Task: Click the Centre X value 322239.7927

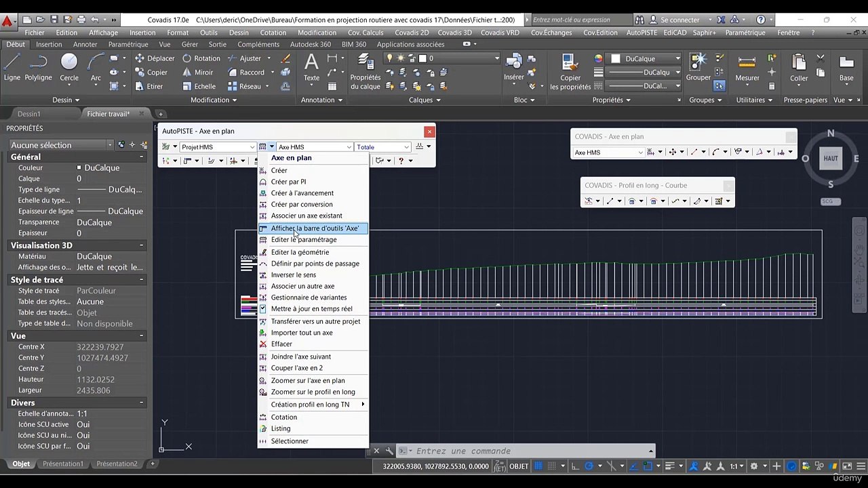Action: tap(100, 347)
